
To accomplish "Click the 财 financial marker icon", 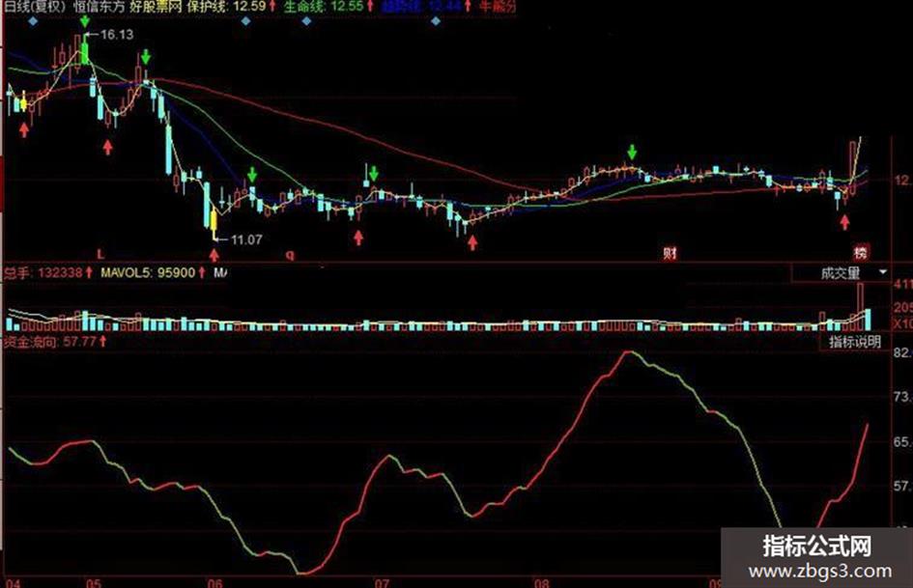I will click(x=670, y=253).
